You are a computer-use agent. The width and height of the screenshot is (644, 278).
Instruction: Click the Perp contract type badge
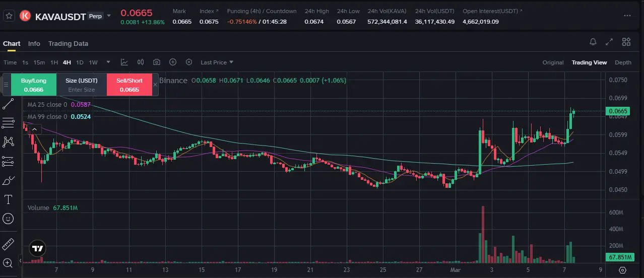coord(95,16)
